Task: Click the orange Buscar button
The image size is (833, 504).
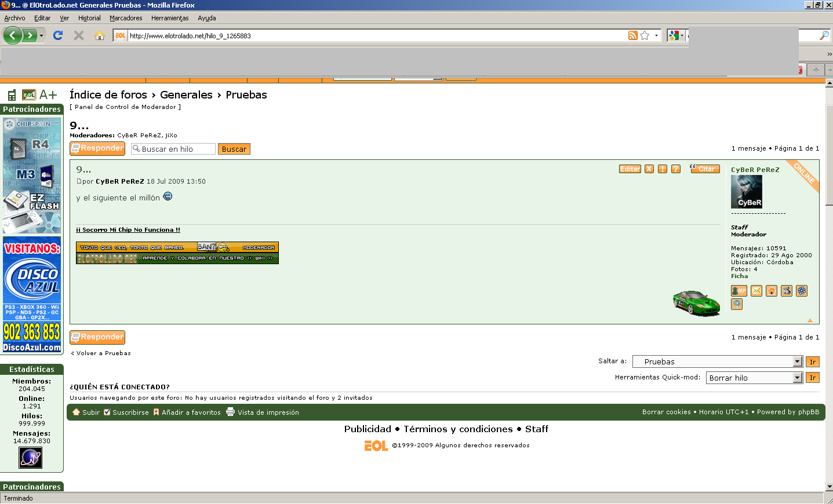Action: pos(234,149)
